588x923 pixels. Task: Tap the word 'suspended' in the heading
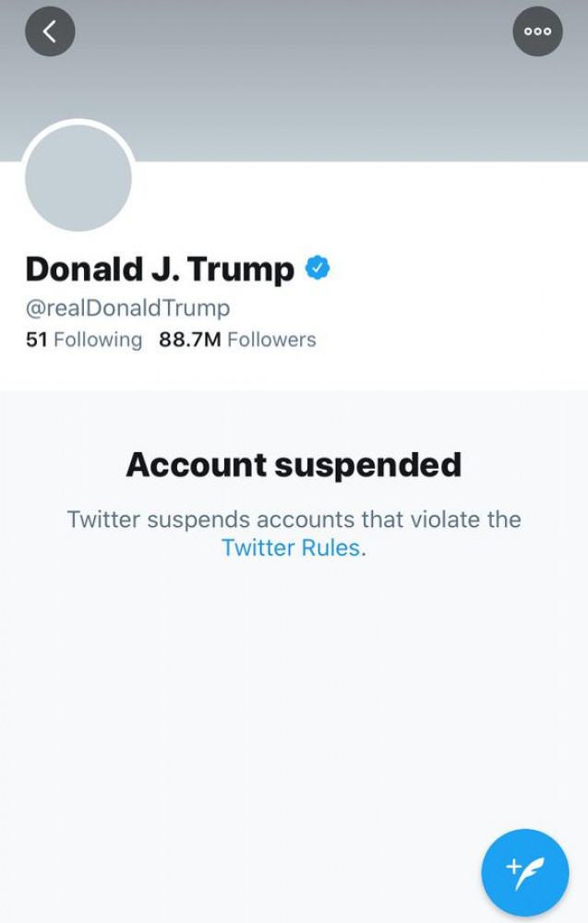click(375, 464)
